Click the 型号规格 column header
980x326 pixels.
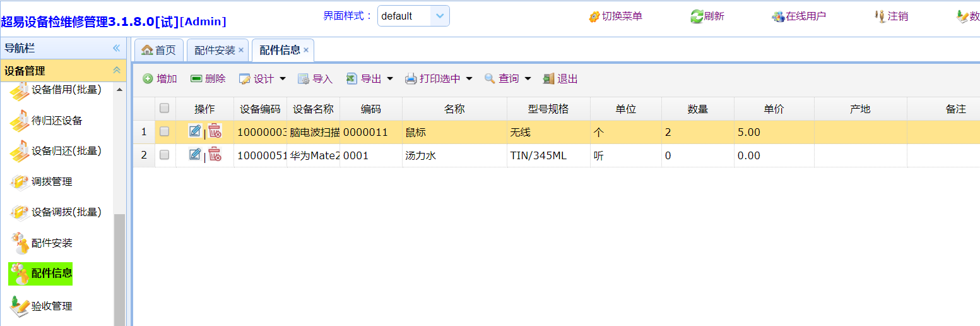pos(548,109)
